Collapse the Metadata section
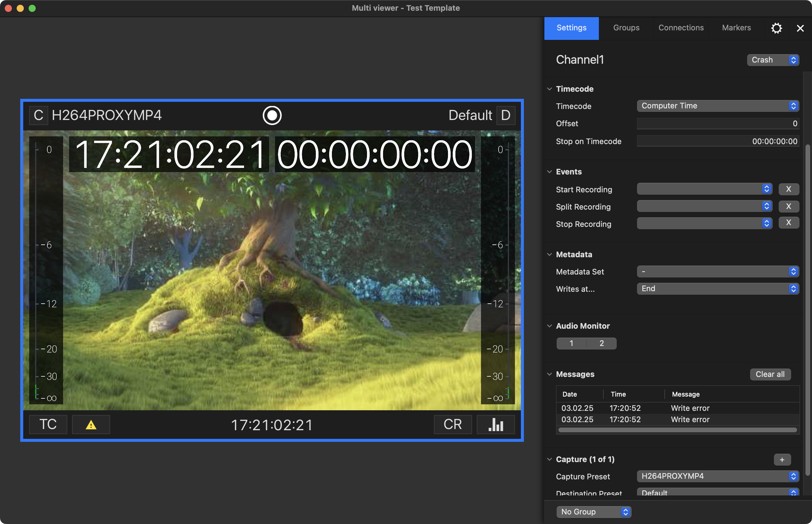812x524 pixels. 549,254
